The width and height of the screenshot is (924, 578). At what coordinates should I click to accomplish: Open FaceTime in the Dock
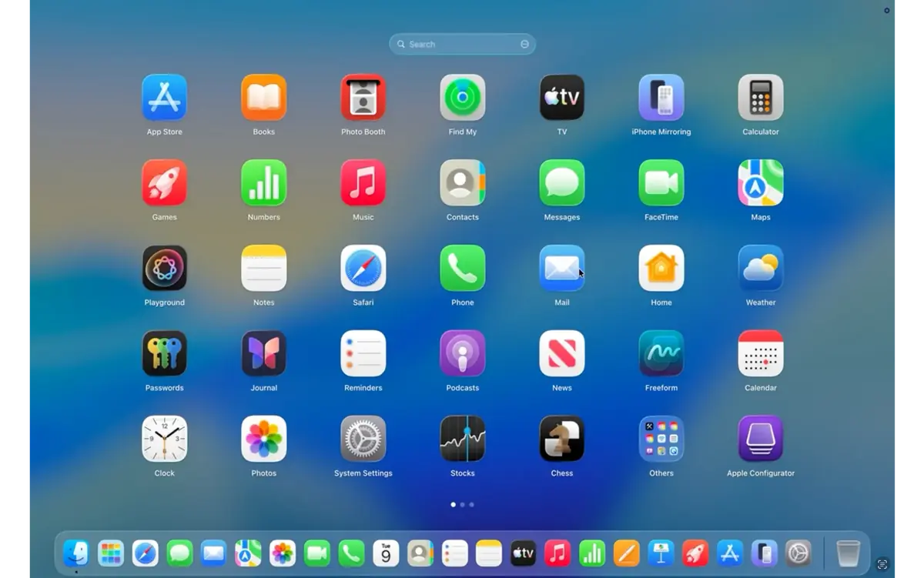(316, 553)
